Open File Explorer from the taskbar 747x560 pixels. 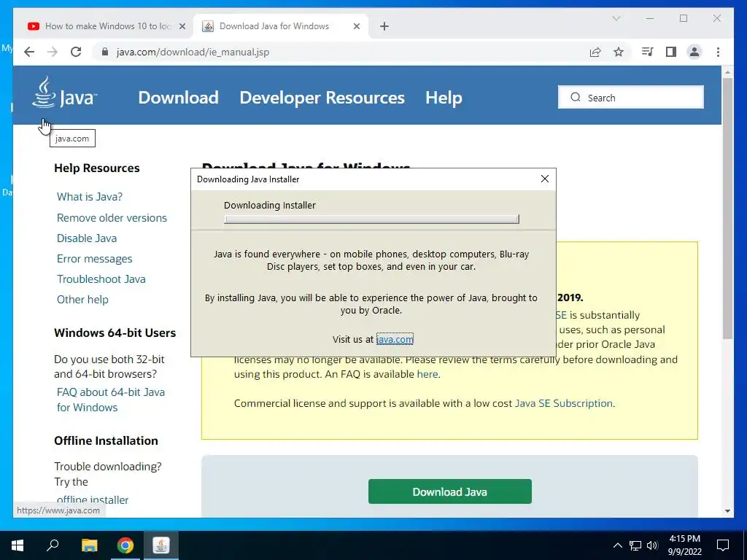[x=89, y=545]
